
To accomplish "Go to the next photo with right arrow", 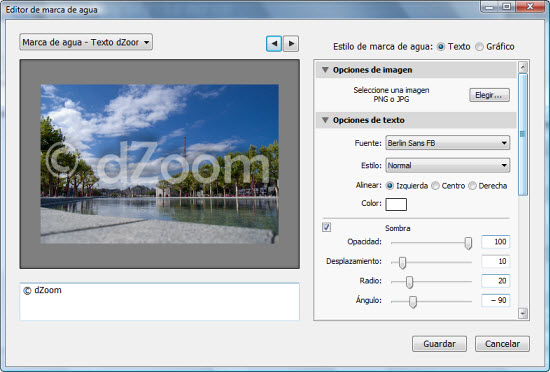I will point(291,44).
